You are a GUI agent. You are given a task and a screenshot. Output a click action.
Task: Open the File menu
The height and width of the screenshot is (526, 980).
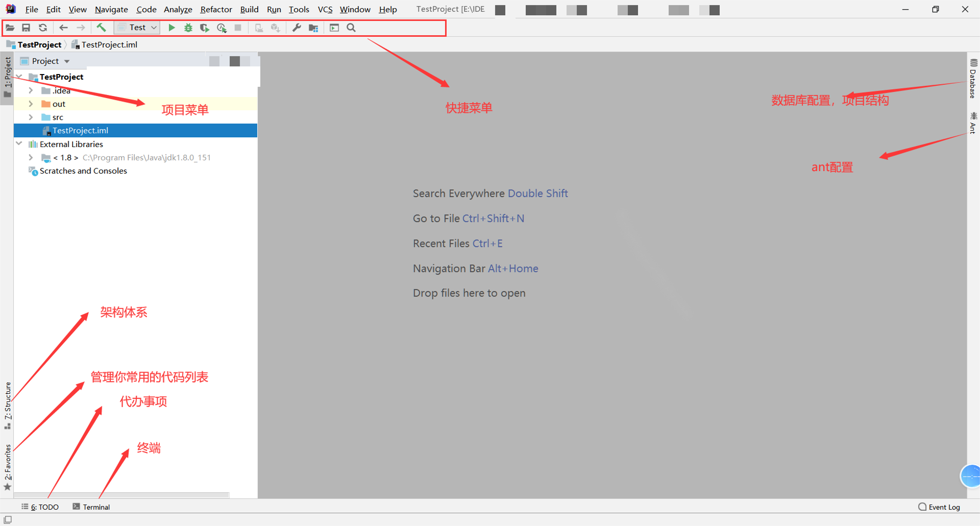[x=31, y=9]
